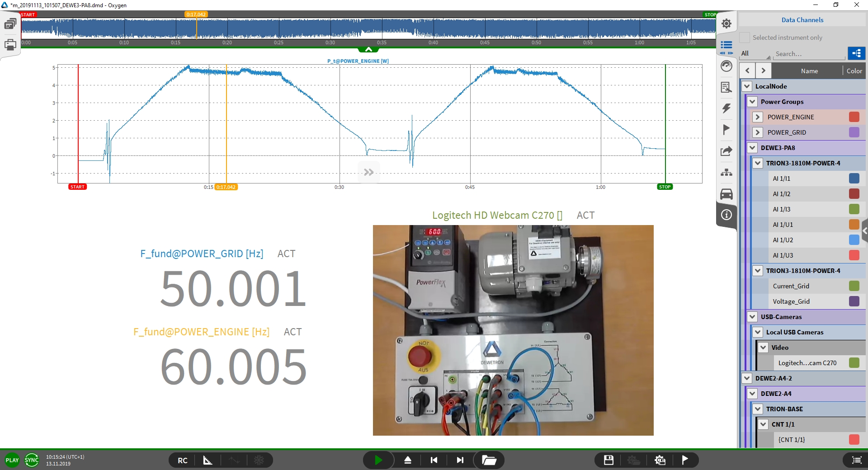Click color swatch of AI 1/I1
This screenshot has width=868, height=470.
854,179
